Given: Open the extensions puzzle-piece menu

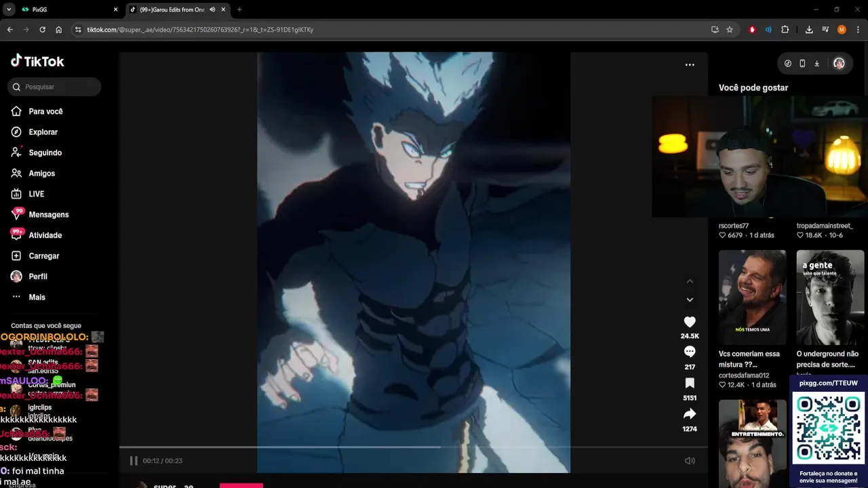Looking at the screenshot, I should [x=785, y=30].
